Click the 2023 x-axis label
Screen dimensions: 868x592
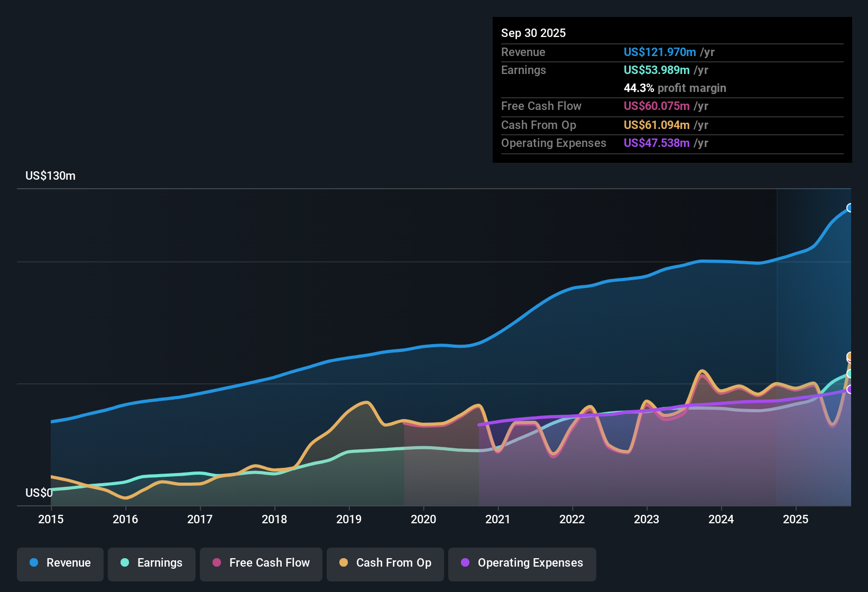647,519
